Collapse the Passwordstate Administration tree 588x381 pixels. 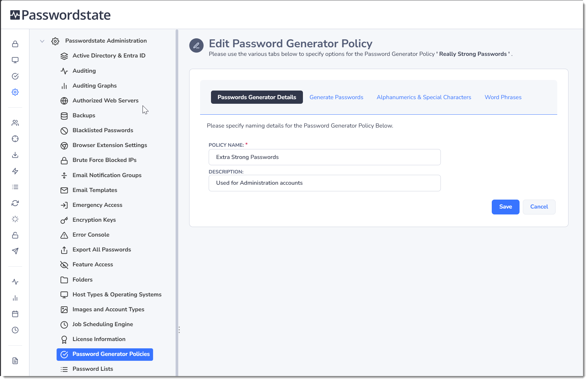[42, 41]
